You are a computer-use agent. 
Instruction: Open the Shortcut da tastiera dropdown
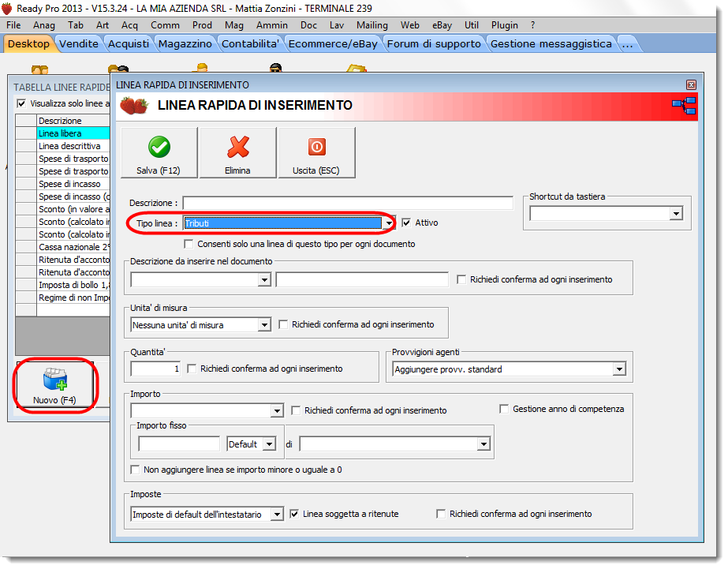[676, 214]
